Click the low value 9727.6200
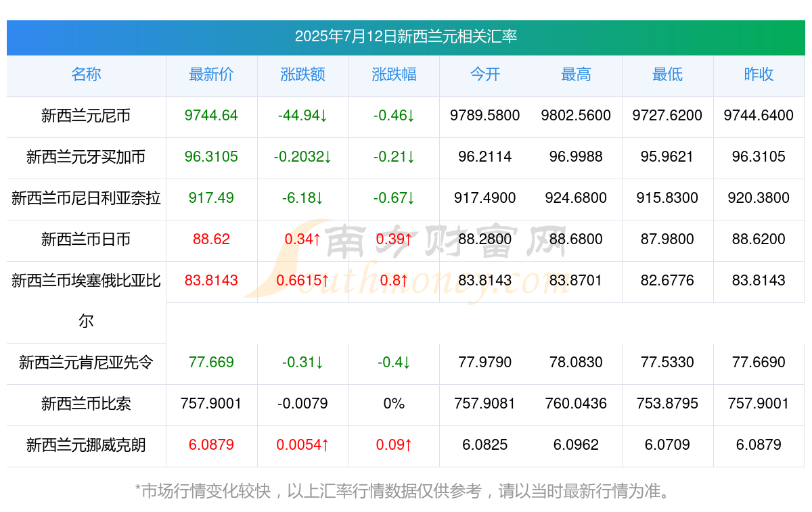The width and height of the screenshot is (812, 512). pos(667,116)
